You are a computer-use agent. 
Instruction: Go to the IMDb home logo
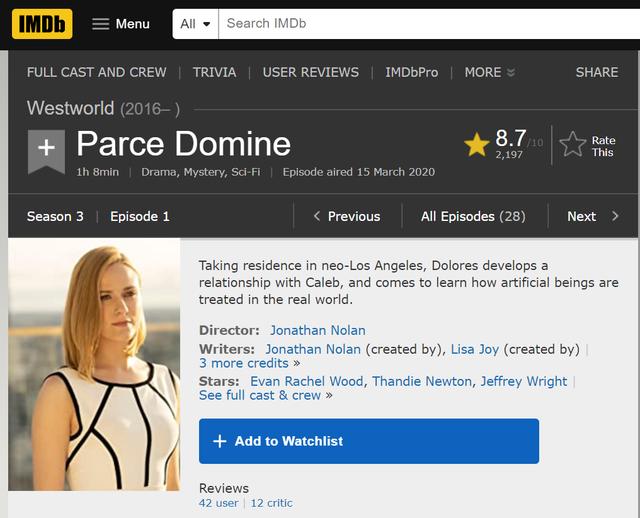pyautogui.click(x=42, y=24)
